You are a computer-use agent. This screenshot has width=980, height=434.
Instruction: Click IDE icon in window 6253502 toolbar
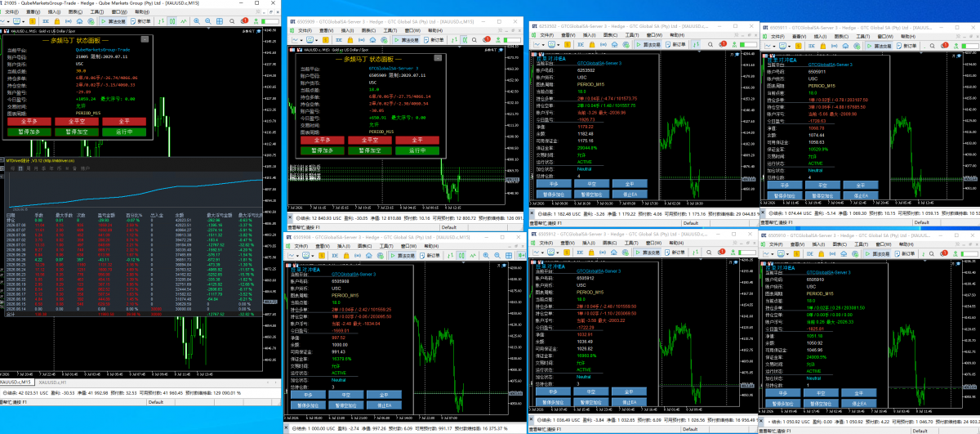tap(581, 44)
